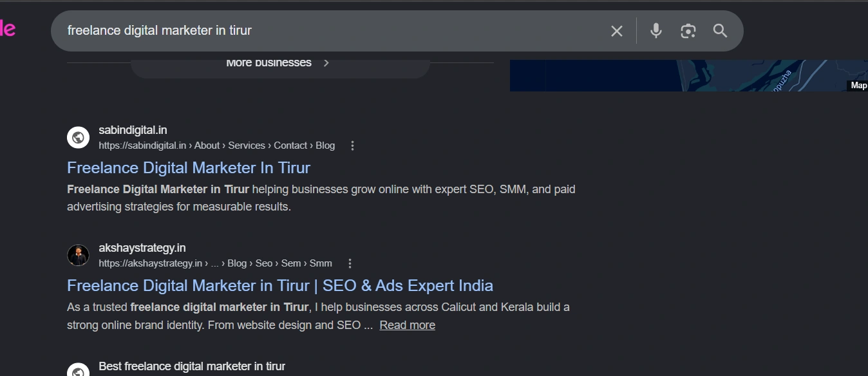The width and height of the screenshot is (868, 376).
Task: Click the akshaystrategy.in breadcrumb URL
Action: click(x=215, y=263)
